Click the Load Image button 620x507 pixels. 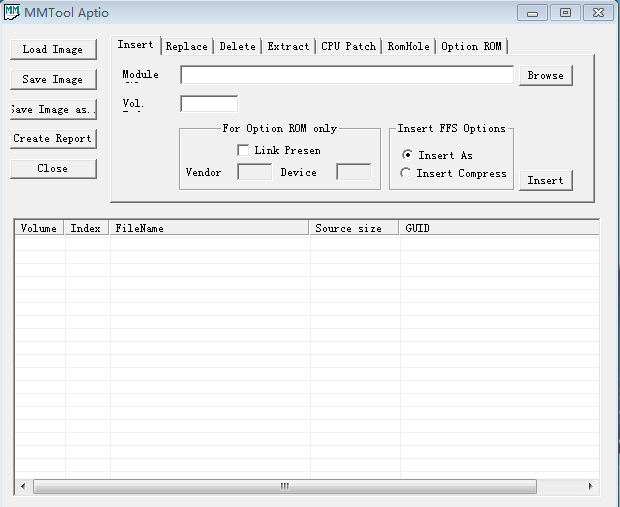pyautogui.click(x=53, y=49)
